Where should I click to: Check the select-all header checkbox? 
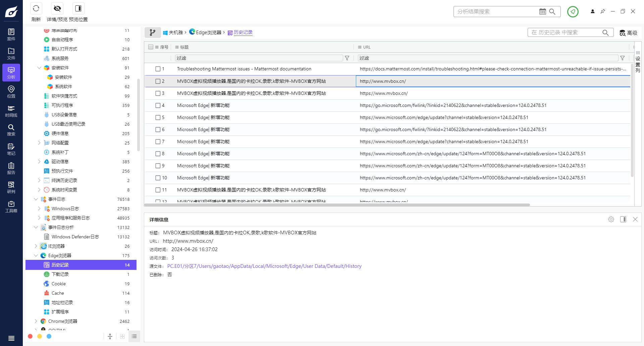151,47
